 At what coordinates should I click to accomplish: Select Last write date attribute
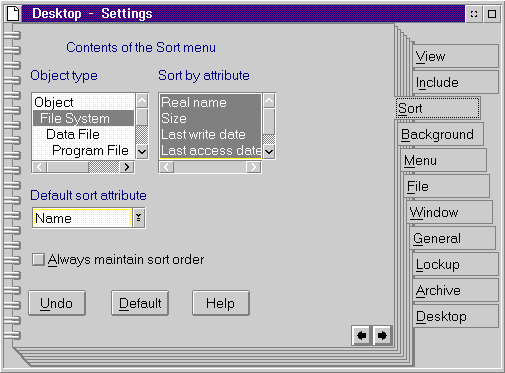pyautogui.click(x=210, y=134)
